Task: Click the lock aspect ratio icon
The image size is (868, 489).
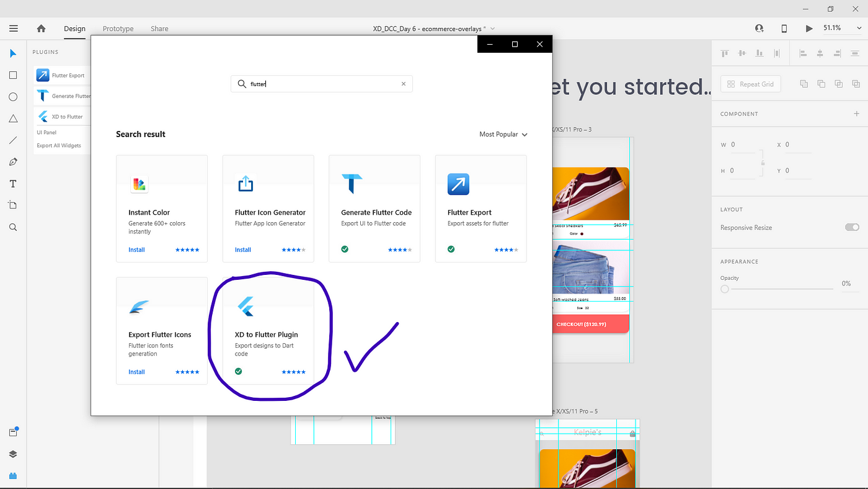Action: [763, 163]
